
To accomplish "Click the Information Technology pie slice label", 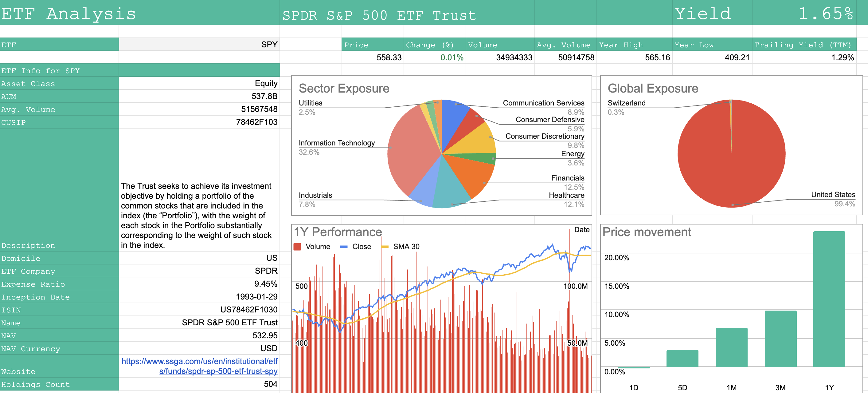I will (x=337, y=143).
